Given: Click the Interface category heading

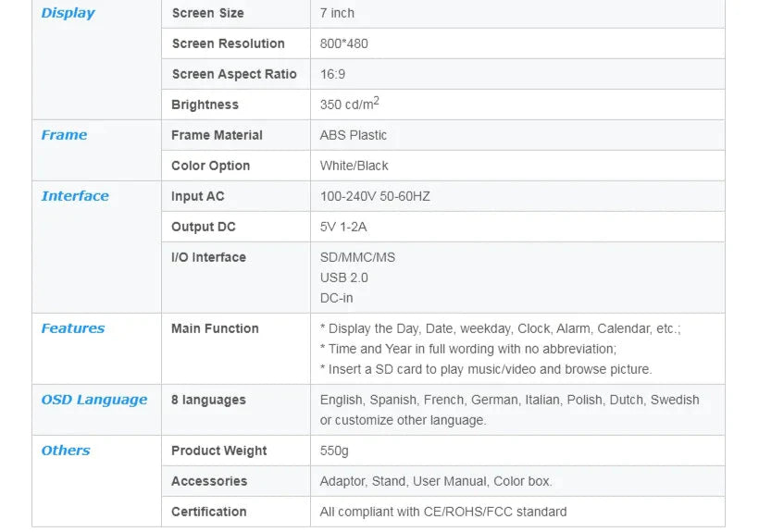Looking at the screenshot, I should click(75, 196).
